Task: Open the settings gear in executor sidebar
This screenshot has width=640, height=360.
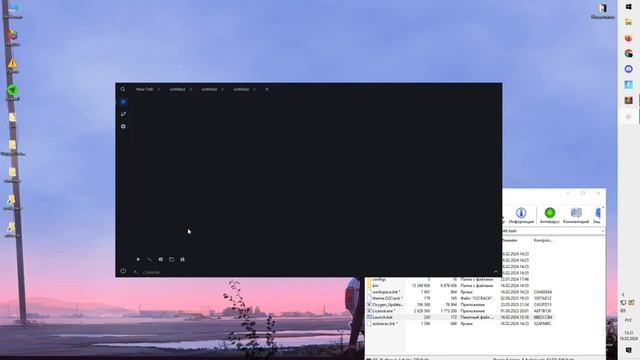Action: click(x=123, y=127)
